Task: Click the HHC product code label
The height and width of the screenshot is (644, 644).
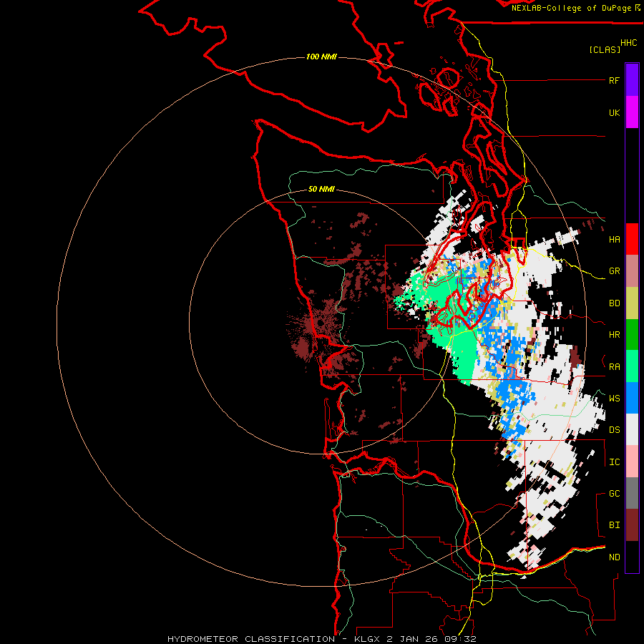Action: pos(629,43)
